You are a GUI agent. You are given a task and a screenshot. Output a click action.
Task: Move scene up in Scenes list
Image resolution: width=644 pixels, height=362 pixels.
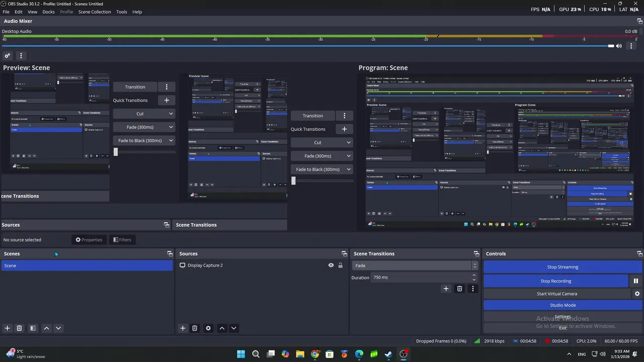coord(46,328)
